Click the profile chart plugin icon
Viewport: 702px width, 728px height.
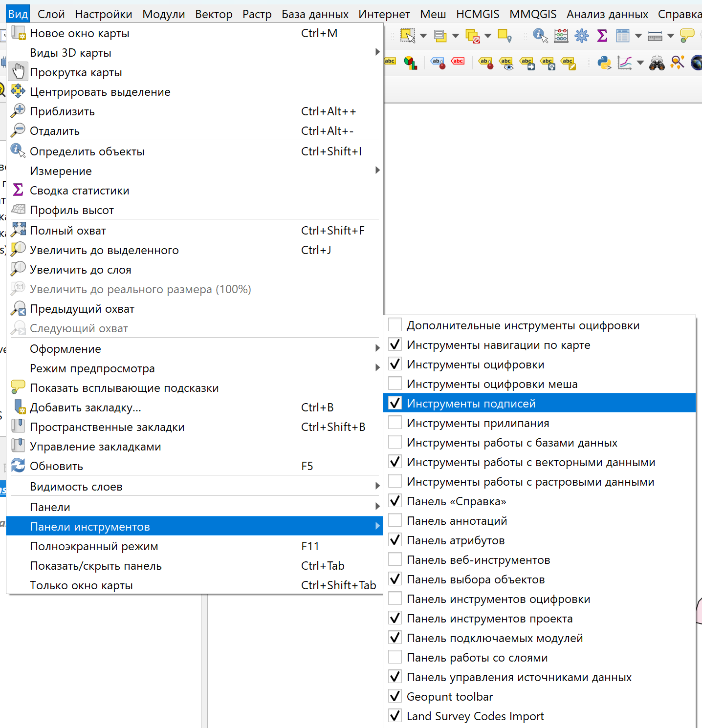[x=625, y=63]
